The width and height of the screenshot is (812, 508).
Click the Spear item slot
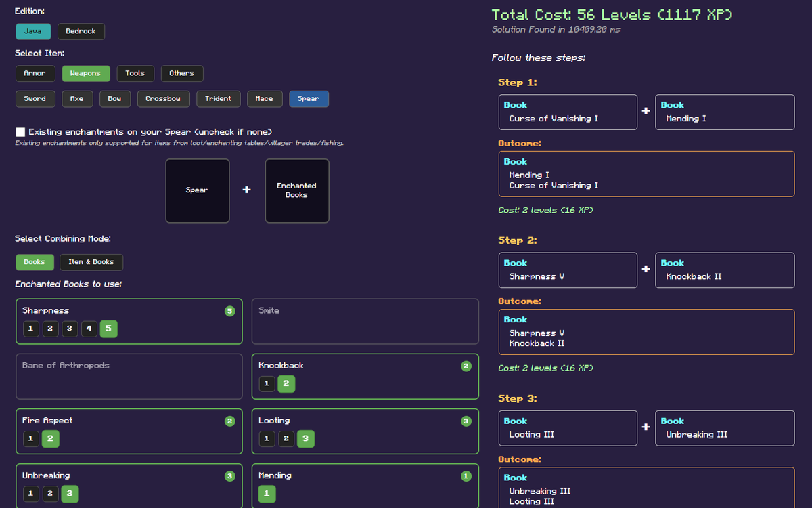pos(198,191)
